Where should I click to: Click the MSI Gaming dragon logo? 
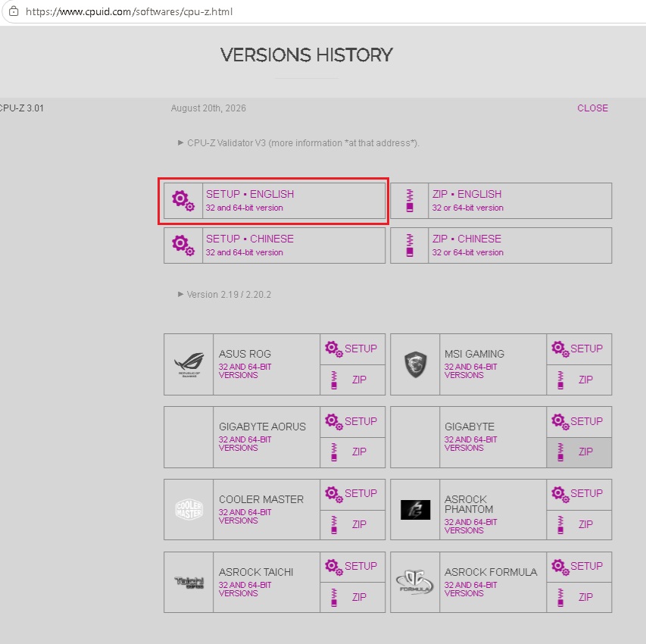[x=415, y=364]
